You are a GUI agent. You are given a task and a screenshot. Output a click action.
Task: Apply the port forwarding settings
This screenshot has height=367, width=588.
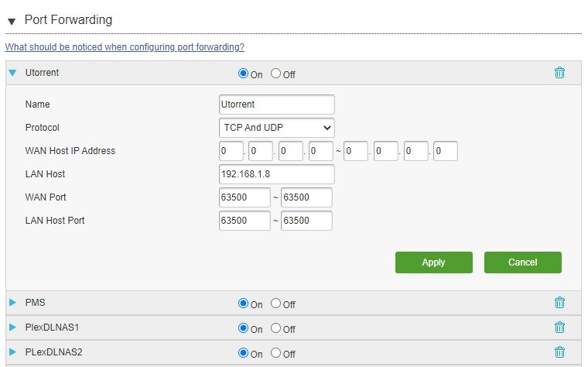coord(434,262)
